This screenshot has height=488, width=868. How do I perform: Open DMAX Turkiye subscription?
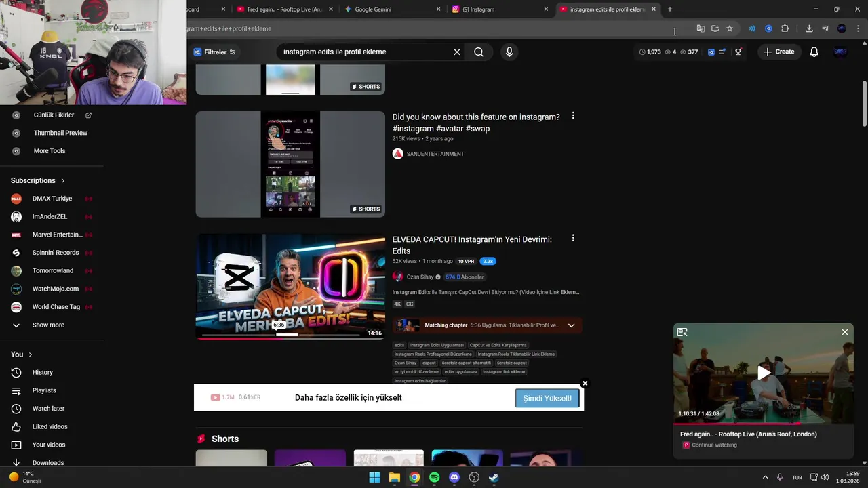coord(52,199)
